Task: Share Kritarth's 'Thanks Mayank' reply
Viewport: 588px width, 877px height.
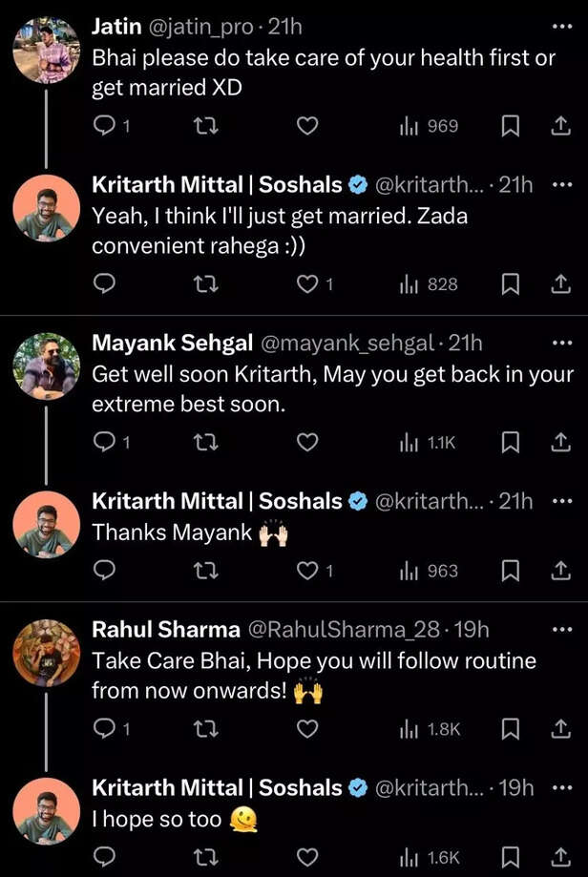Action: 561,571
